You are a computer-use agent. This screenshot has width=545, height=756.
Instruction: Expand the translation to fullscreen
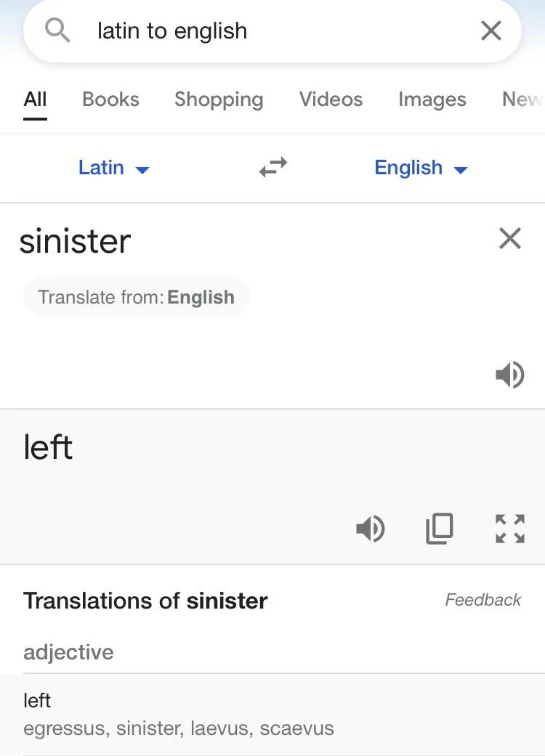510,529
